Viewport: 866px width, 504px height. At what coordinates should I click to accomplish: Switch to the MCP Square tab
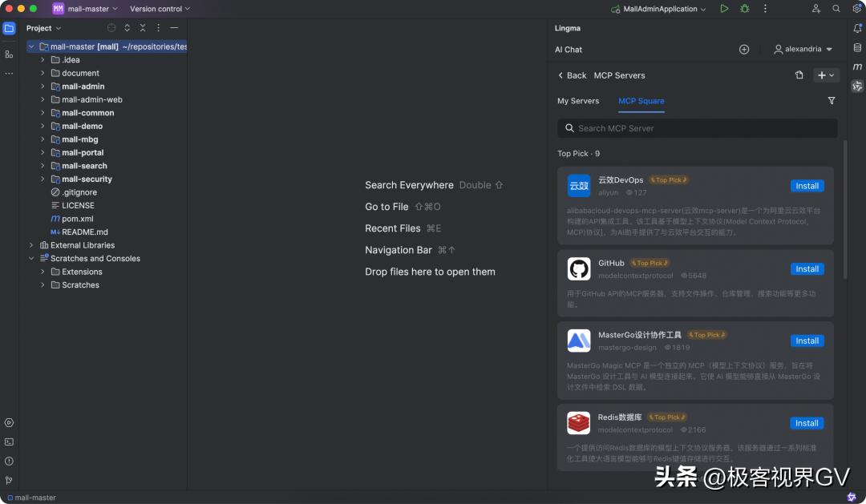point(641,101)
